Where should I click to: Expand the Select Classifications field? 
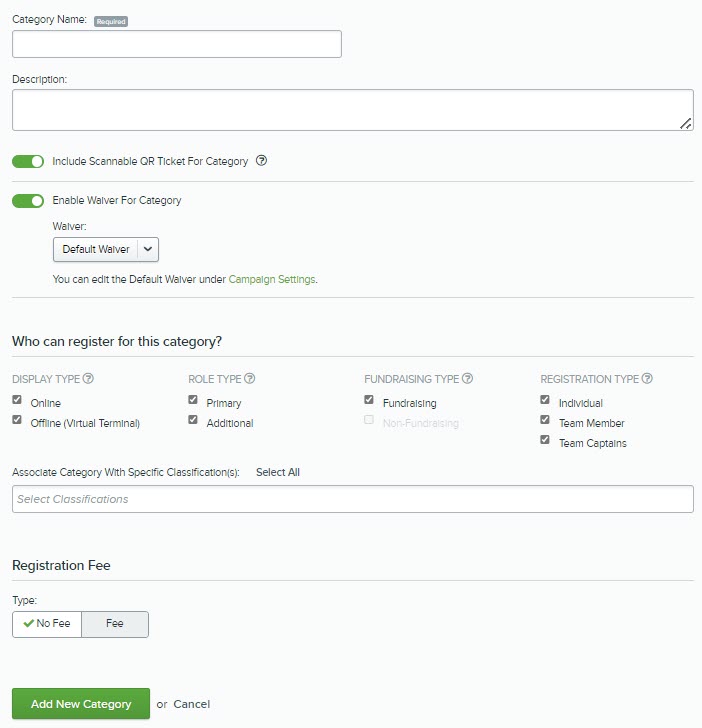353,499
